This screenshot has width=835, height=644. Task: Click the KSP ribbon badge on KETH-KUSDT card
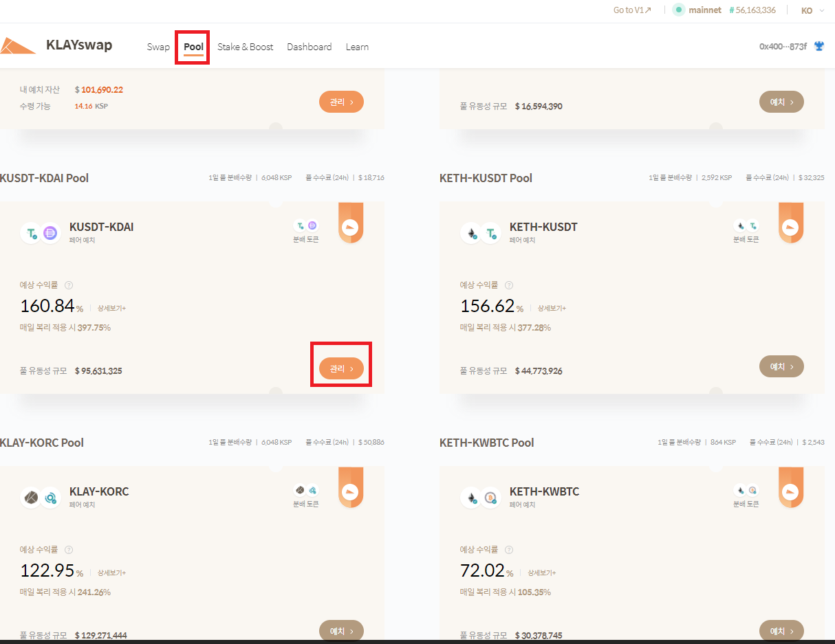[791, 223]
